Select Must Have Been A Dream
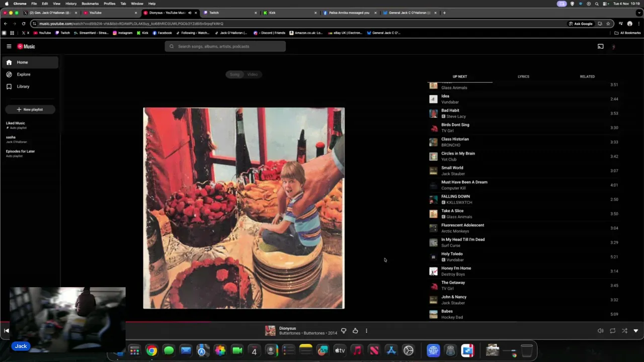The image size is (644, 362). click(x=523, y=185)
